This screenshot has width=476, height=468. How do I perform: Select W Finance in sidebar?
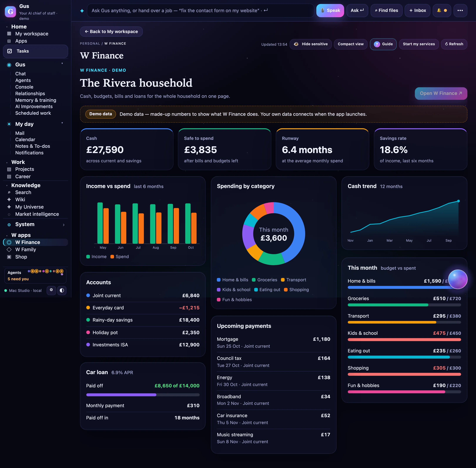click(x=35, y=242)
